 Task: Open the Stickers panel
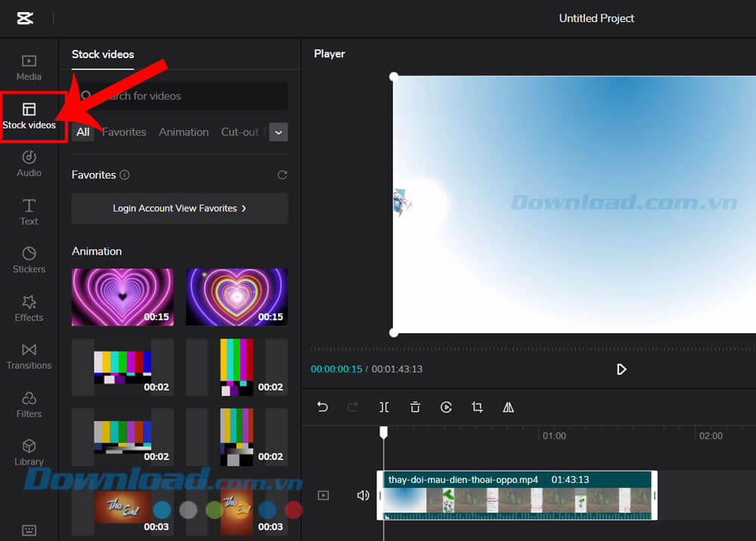coord(28,261)
